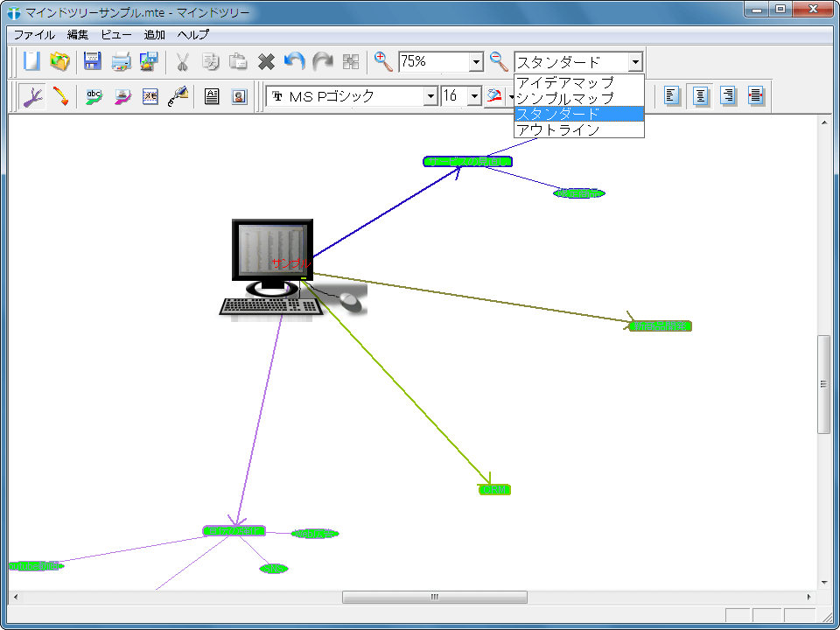Open the MS Pゴシック font dropdown

click(430, 97)
